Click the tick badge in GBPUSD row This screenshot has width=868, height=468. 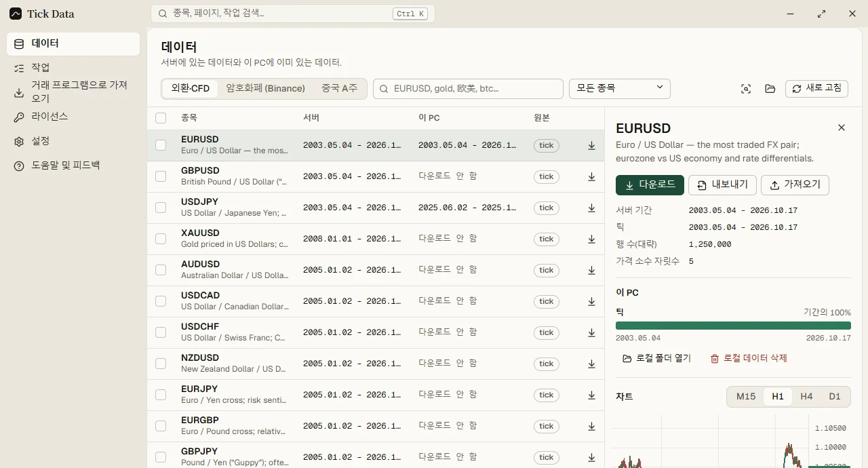click(x=547, y=177)
